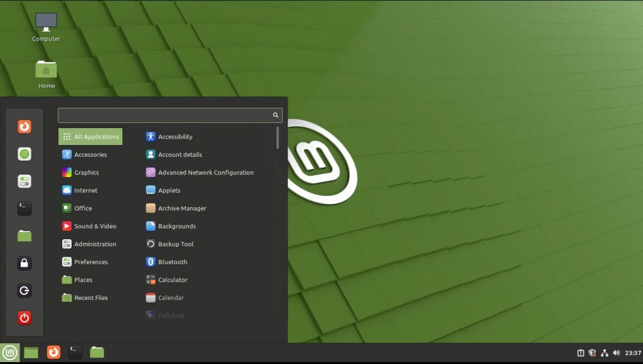This screenshot has width=643, height=364.
Task: Open System Settings from the menu sidebar
Action: (x=24, y=181)
